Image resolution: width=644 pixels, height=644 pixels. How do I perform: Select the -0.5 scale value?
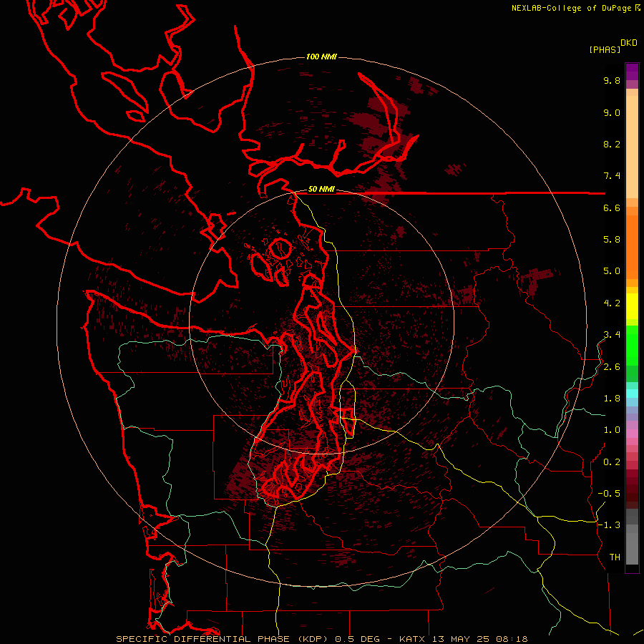point(609,494)
